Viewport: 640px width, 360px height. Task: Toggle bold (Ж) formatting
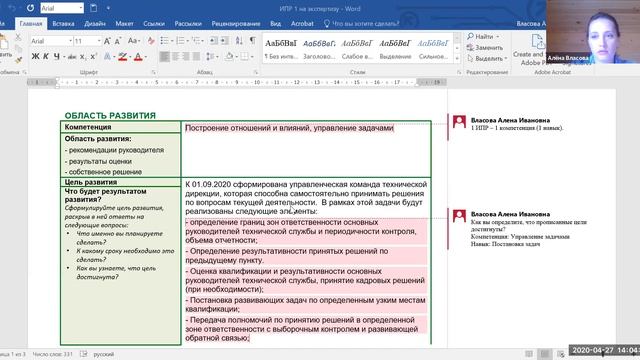pos(36,56)
